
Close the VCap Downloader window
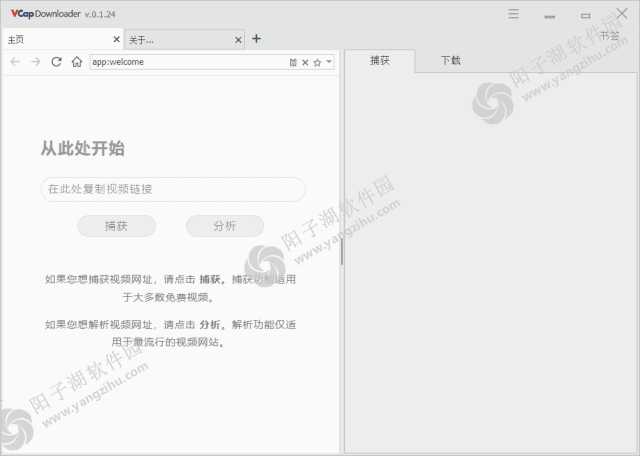[x=622, y=13]
